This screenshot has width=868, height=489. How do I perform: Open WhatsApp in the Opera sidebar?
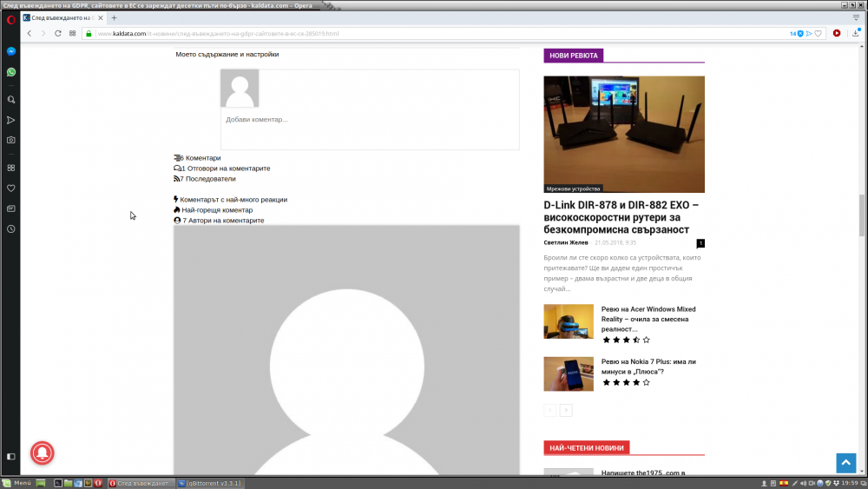click(11, 72)
